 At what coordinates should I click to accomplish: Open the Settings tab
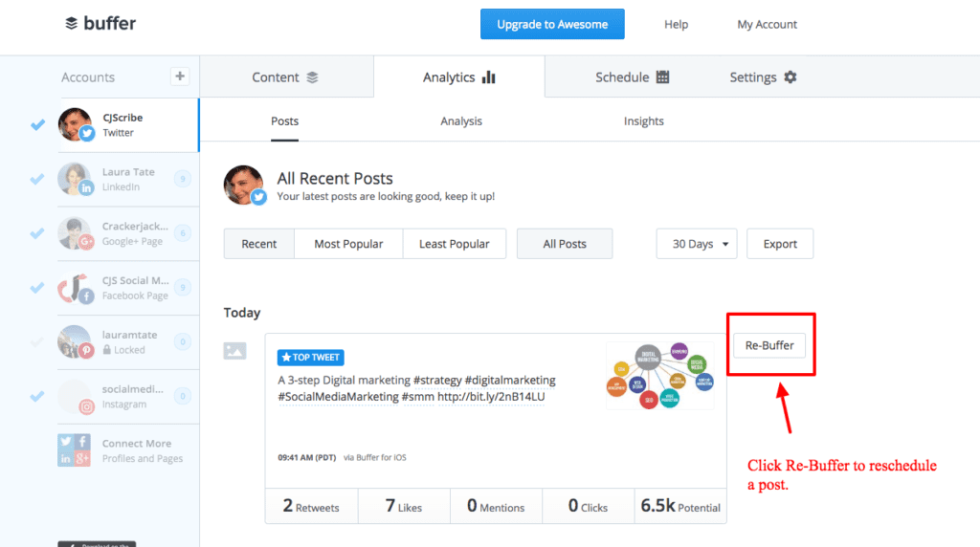pos(763,77)
